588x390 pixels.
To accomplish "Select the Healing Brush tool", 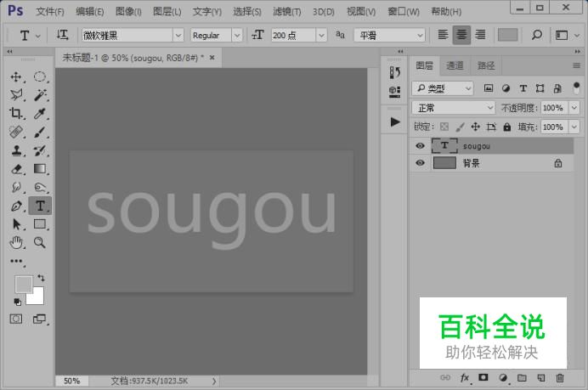I will (16, 132).
